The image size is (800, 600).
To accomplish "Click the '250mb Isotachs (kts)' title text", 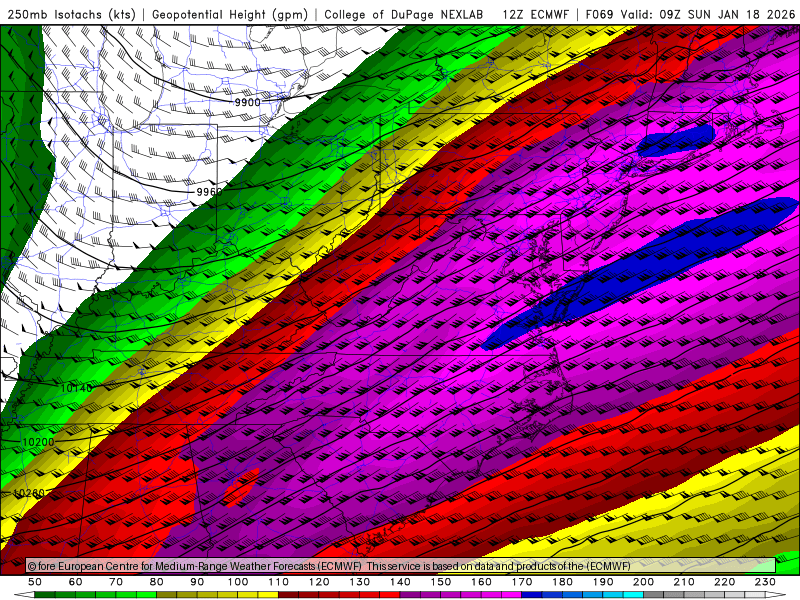I will coord(71,15).
